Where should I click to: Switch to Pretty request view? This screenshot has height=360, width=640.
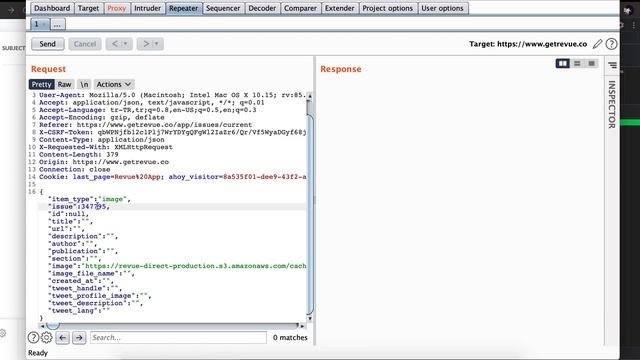point(42,84)
